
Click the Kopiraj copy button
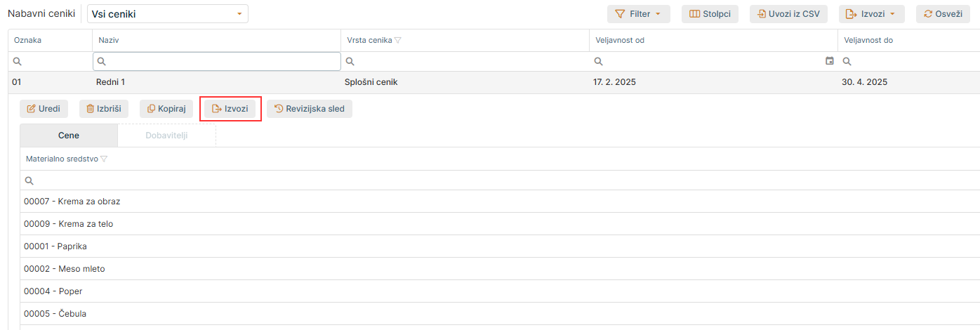click(166, 109)
